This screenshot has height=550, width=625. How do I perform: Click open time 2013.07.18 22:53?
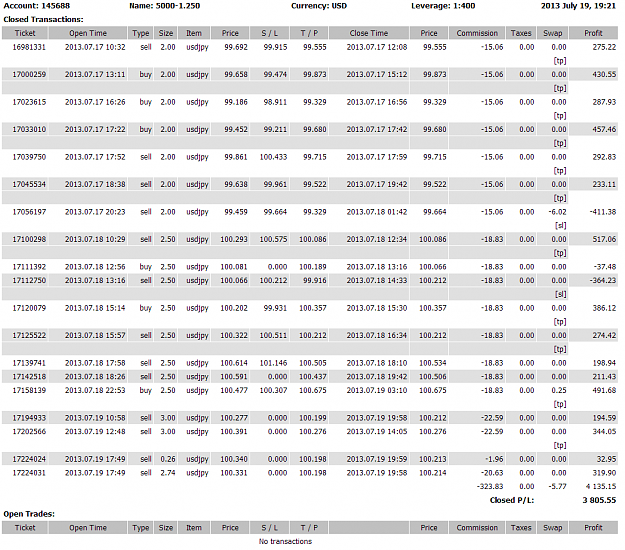(95, 391)
